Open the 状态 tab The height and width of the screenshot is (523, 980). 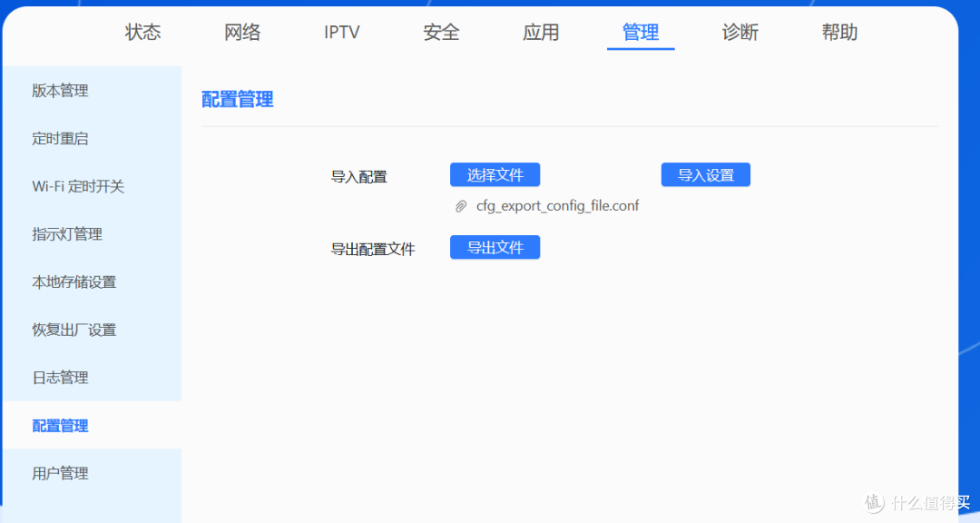(142, 32)
